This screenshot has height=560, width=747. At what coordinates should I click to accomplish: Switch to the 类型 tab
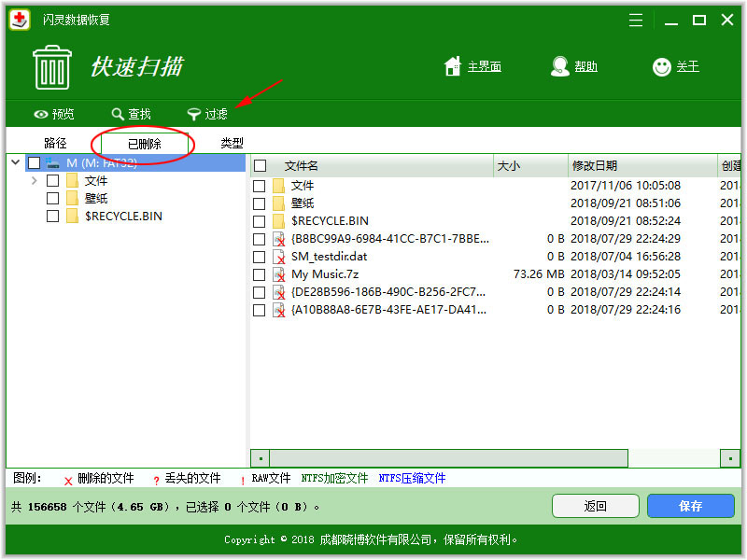[232, 143]
